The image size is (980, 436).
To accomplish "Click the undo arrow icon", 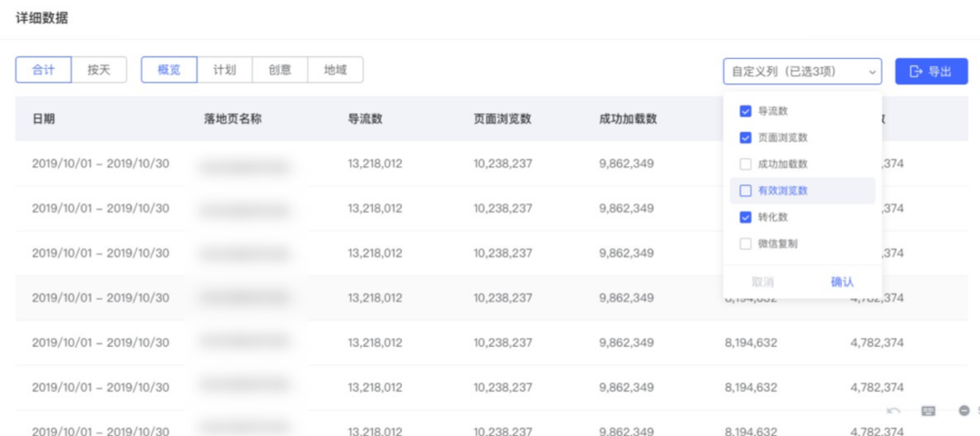I will pyautogui.click(x=894, y=411).
